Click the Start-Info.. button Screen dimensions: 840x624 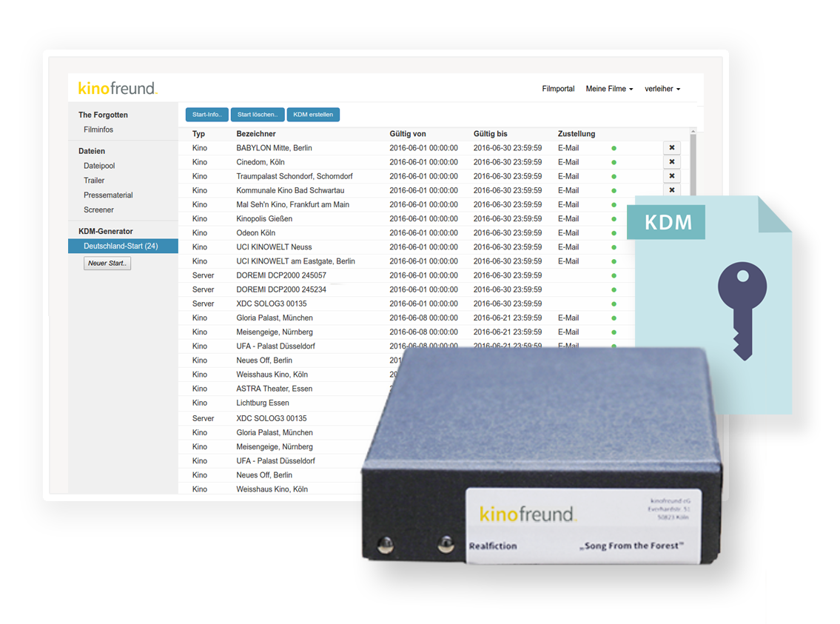pyautogui.click(x=206, y=115)
